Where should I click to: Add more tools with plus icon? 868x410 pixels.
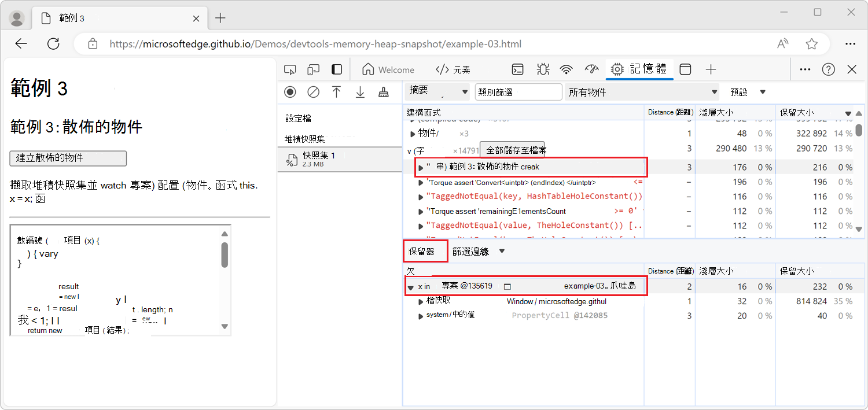click(x=711, y=70)
